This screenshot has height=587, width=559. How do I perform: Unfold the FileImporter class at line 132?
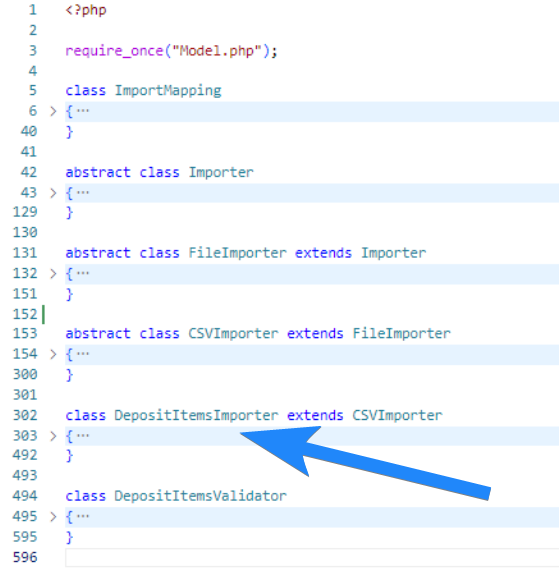click(x=53, y=274)
